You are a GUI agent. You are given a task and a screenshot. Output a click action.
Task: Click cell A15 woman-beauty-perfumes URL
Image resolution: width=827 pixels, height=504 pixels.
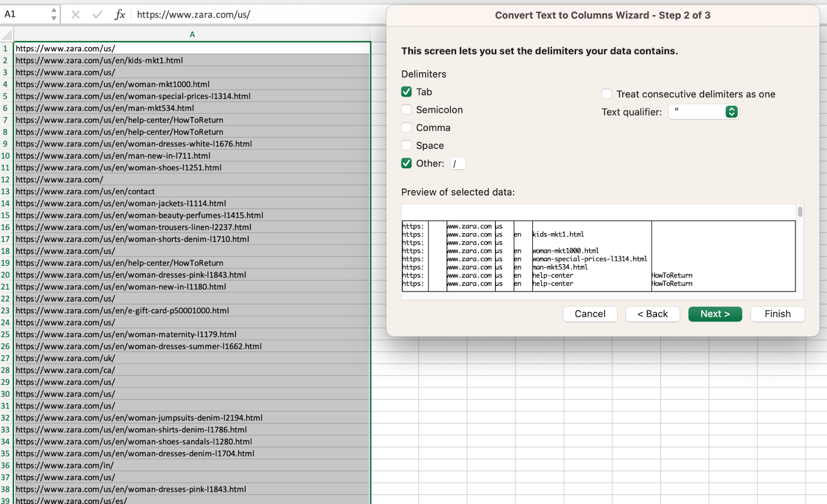[x=192, y=215]
